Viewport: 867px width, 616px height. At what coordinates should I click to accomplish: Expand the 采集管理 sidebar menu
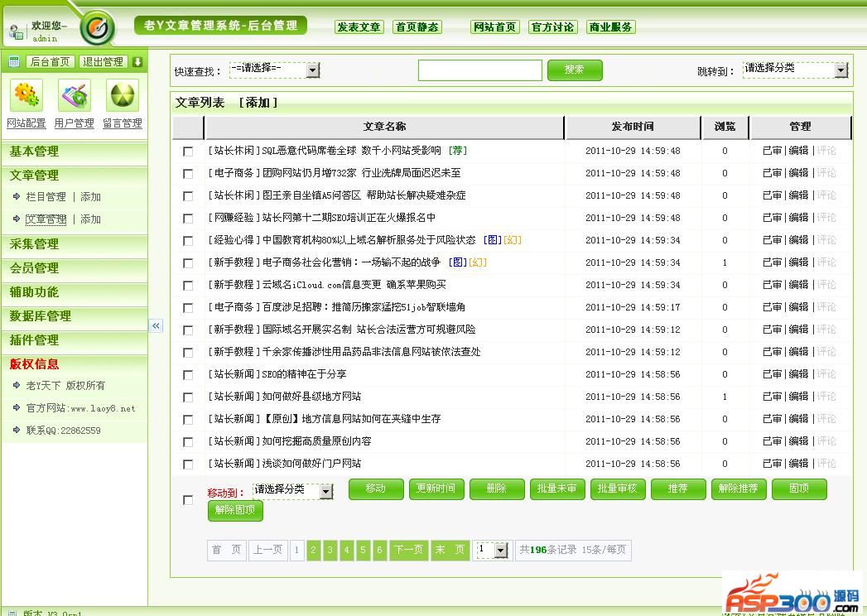pos(35,244)
